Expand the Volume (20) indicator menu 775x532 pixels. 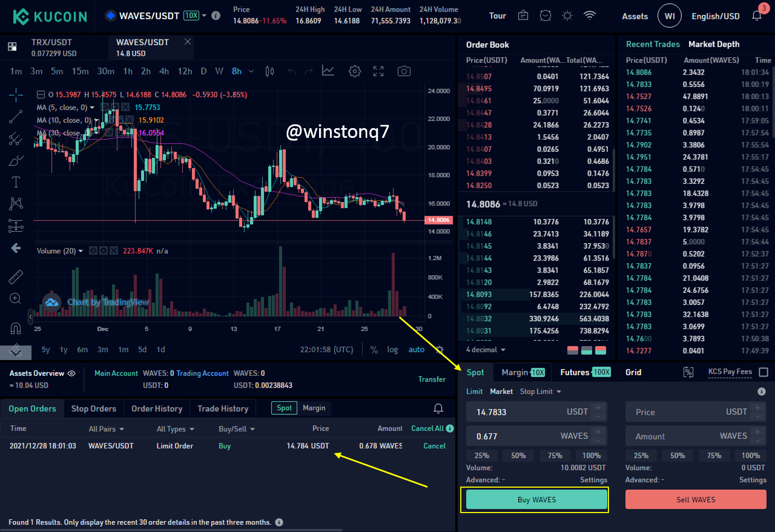click(x=81, y=251)
